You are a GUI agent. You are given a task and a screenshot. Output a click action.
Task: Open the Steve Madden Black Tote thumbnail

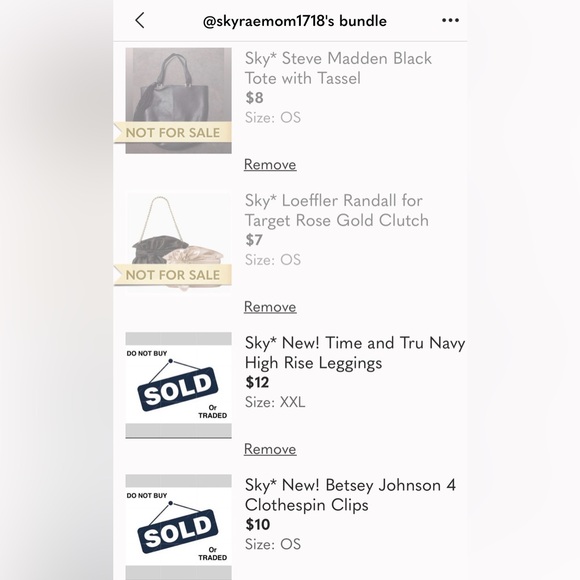click(178, 101)
